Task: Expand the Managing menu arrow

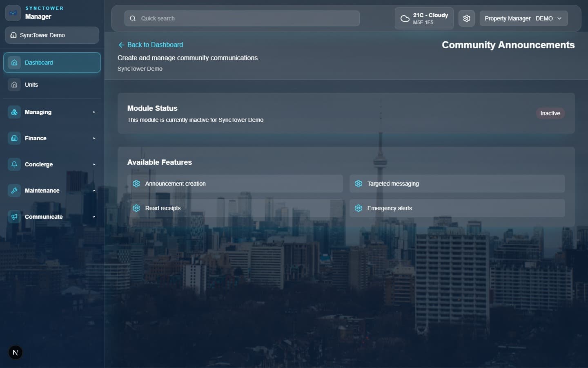Action: pos(94,112)
